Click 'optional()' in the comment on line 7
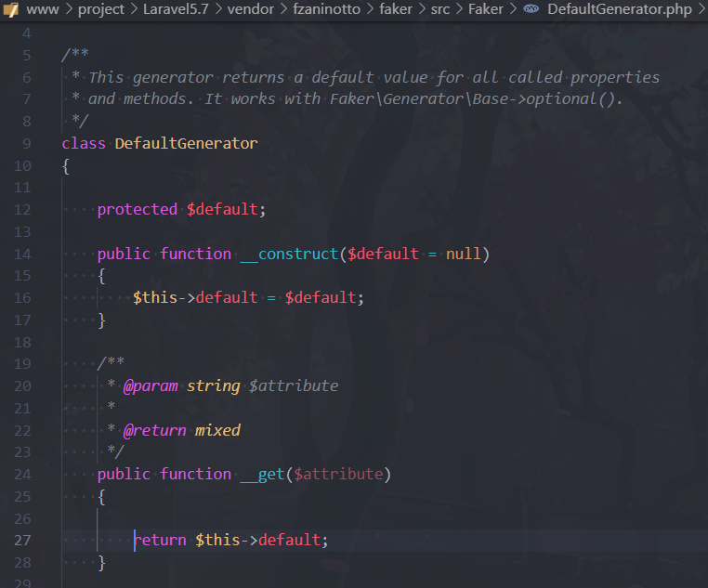 (570, 99)
